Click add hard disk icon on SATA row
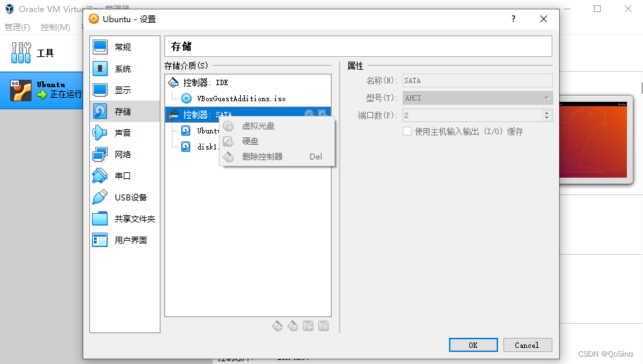This screenshot has width=643, height=364. [x=322, y=113]
